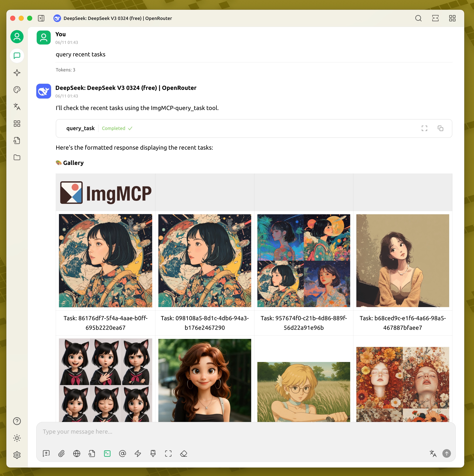Click the @ mention models icon
Viewport: 474px width, 476px height.
point(123,454)
